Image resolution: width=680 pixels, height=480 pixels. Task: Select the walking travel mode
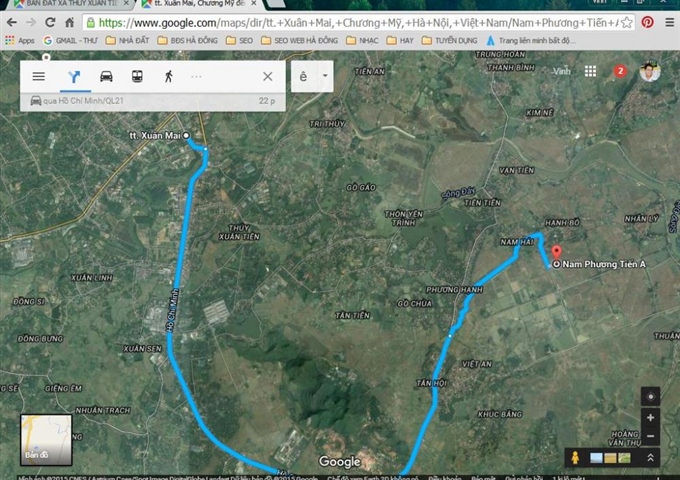166,76
